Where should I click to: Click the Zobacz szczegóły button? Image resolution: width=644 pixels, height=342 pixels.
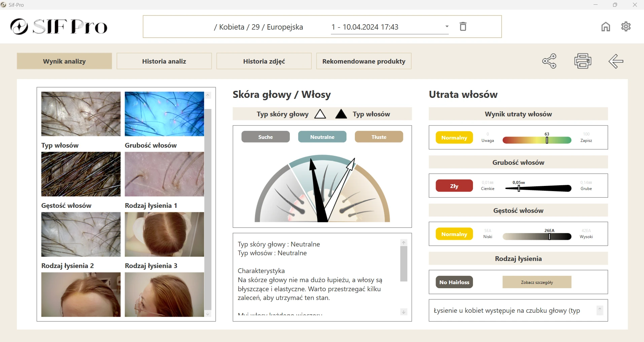pyautogui.click(x=537, y=282)
